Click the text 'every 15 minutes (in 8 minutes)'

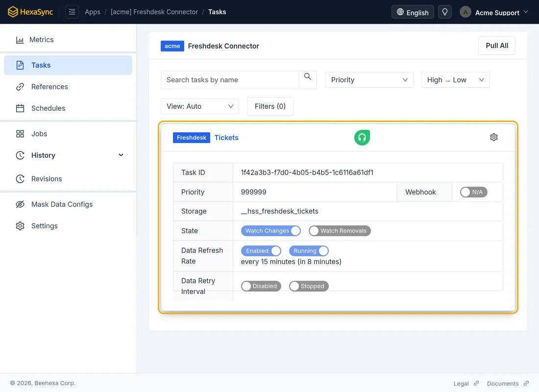click(x=291, y=262)
